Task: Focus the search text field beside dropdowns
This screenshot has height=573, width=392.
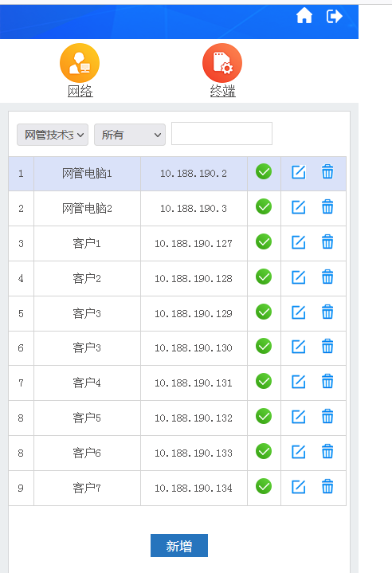Action: 221,134
